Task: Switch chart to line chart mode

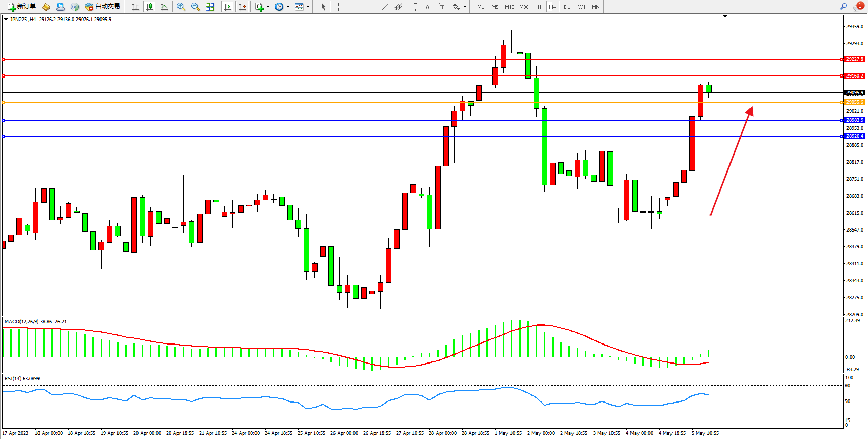Action: click(164, 7)
